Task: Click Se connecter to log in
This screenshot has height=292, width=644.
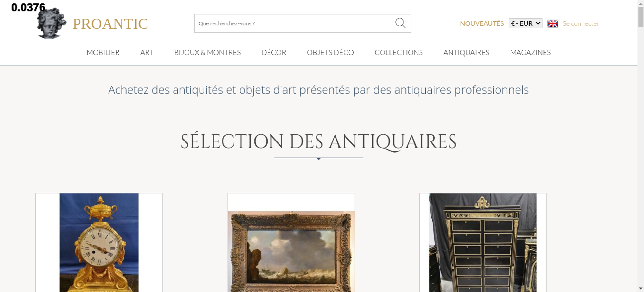Action: [x=581, y=23]
